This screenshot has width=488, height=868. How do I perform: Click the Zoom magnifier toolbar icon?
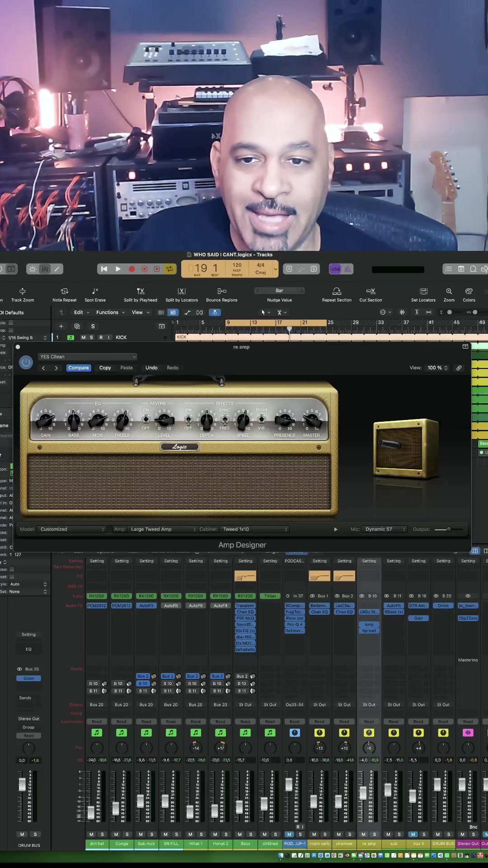tap(449, 291)
